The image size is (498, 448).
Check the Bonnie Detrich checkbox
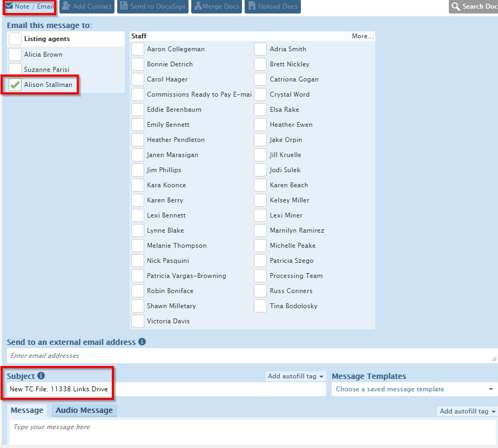click(x=138, y=64)
